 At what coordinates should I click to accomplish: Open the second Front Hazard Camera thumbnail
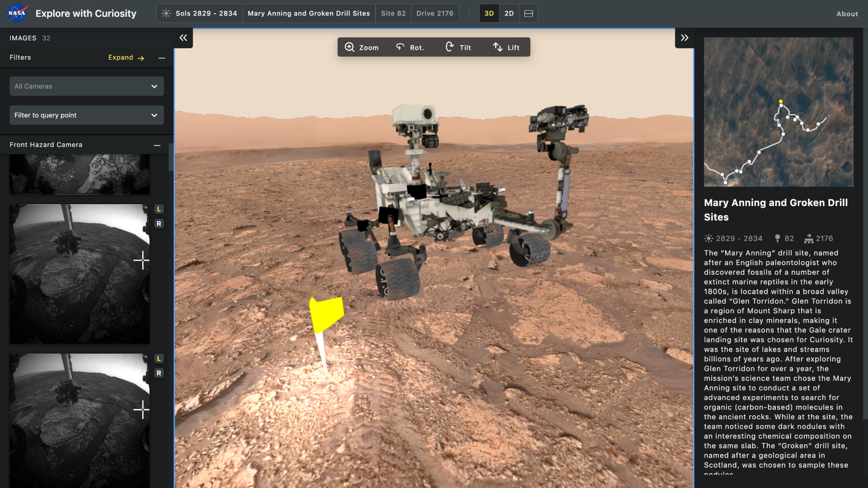[x=80, y=274]
